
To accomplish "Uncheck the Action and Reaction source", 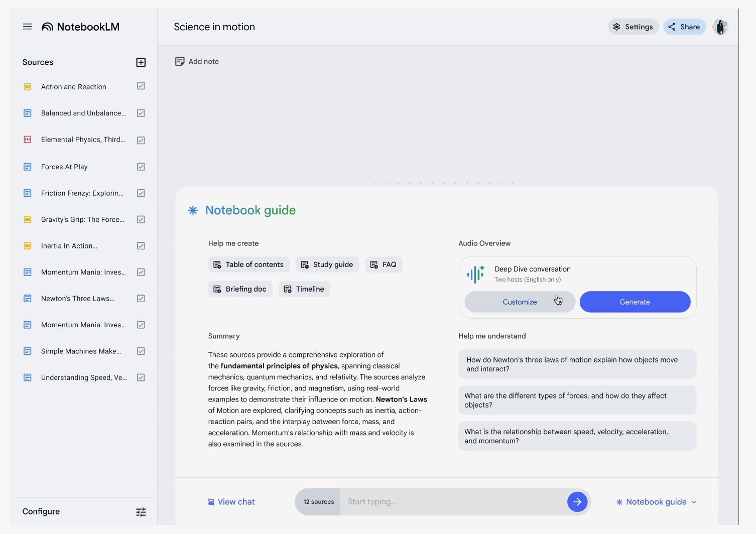I will click(141, 86).
